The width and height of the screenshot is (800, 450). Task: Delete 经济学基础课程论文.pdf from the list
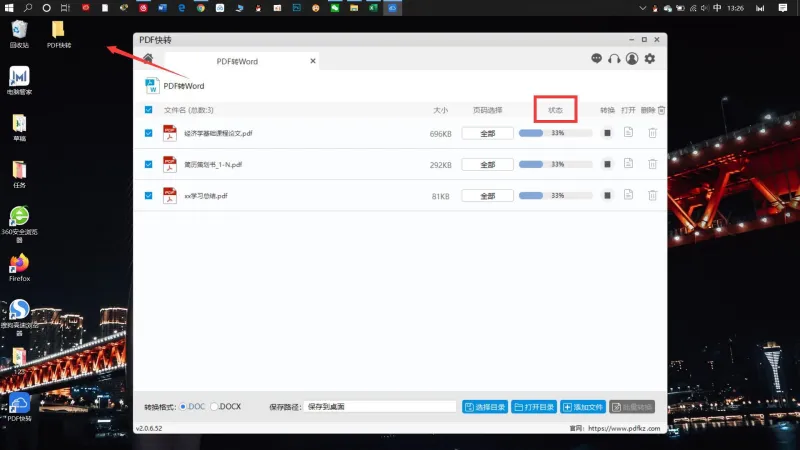click(x=653, y=133)
